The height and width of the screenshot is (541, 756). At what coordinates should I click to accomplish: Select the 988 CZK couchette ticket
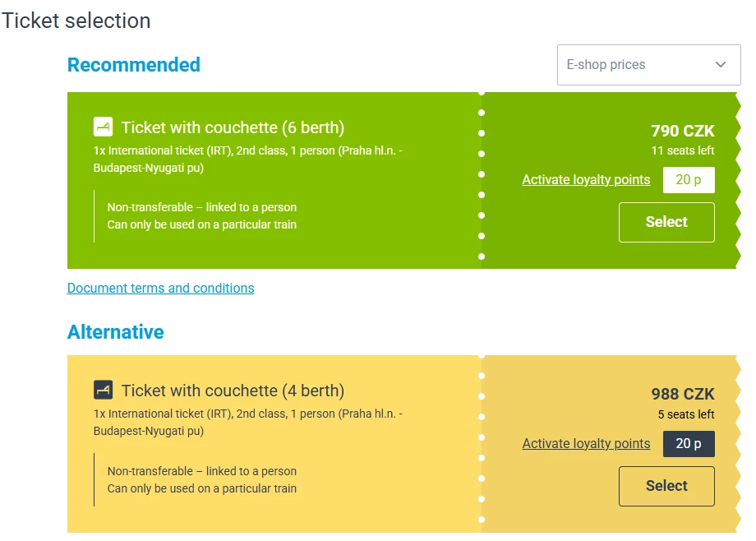666,486
